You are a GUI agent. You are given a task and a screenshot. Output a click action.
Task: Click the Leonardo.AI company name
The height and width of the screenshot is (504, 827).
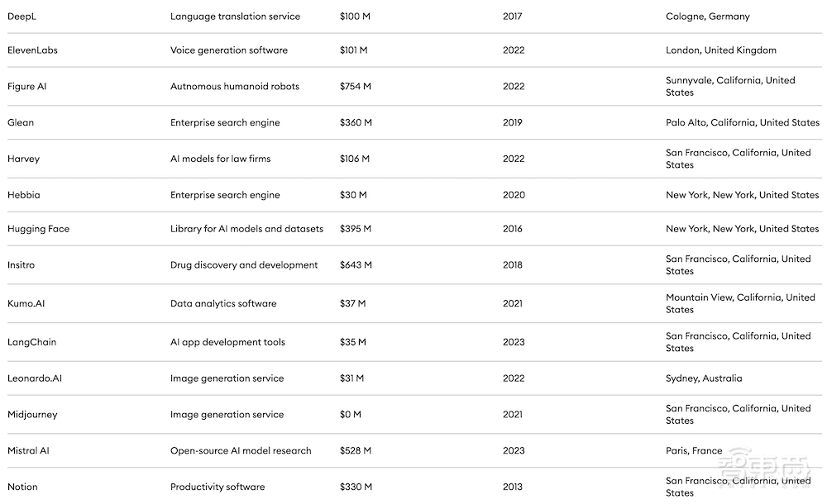[35, 378]
